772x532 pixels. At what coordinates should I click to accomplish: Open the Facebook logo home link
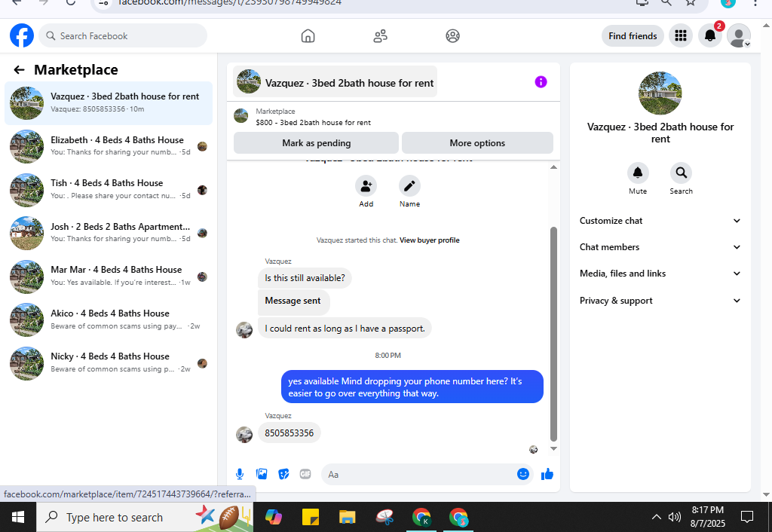point(22,36)
